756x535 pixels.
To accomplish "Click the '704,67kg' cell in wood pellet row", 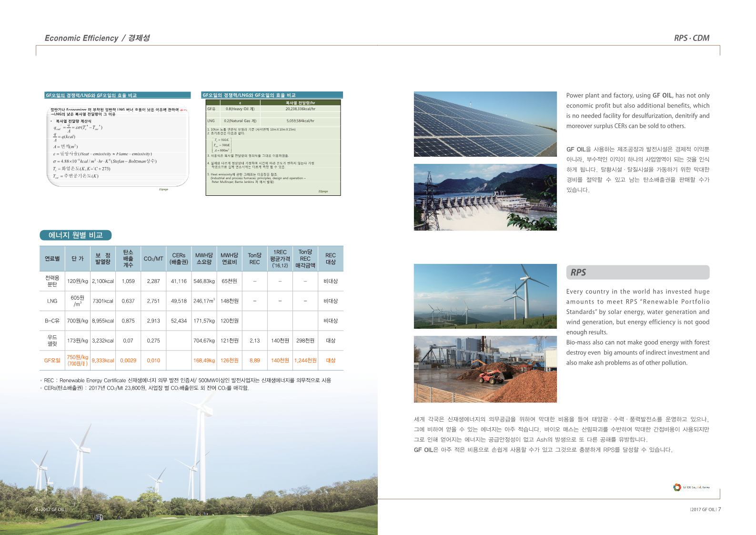I will (x=204, y=341).
